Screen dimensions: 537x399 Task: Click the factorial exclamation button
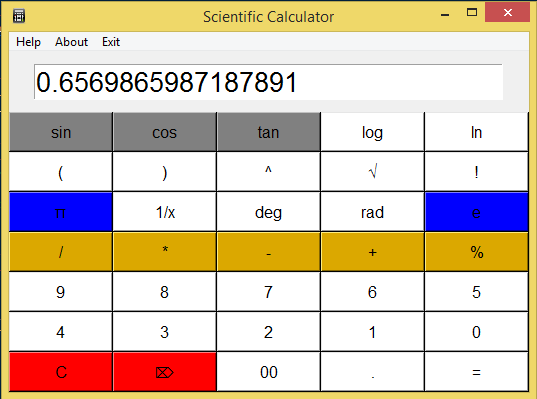click(476, 172)
